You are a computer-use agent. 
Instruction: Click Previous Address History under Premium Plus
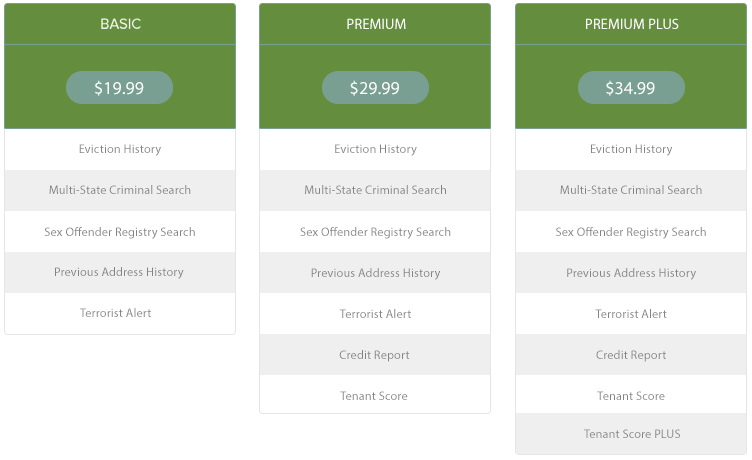(631, 272)
